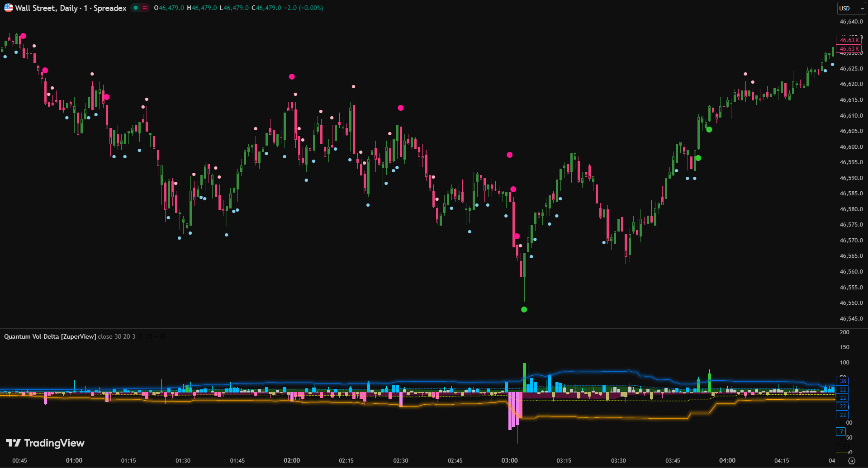The width and height of the screenshot is (868, 468).
Task: Click the large pink dot above the 02:00 peak
Action: (292, 77)
